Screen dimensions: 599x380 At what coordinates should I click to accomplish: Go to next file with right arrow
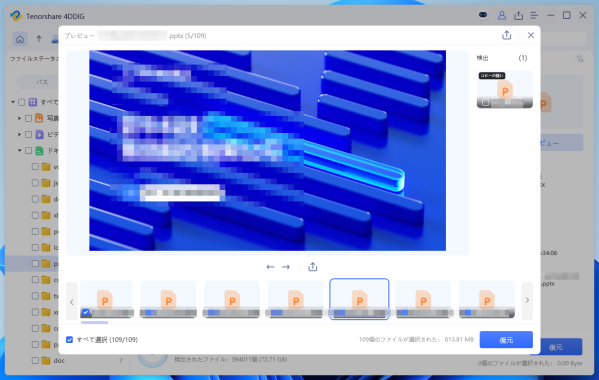(x=286, y=267)
